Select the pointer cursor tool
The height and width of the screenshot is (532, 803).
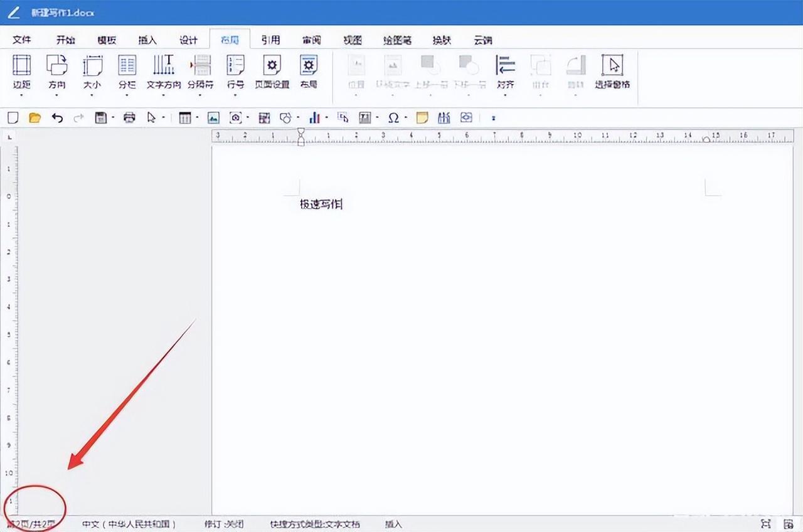coord(151,117)
